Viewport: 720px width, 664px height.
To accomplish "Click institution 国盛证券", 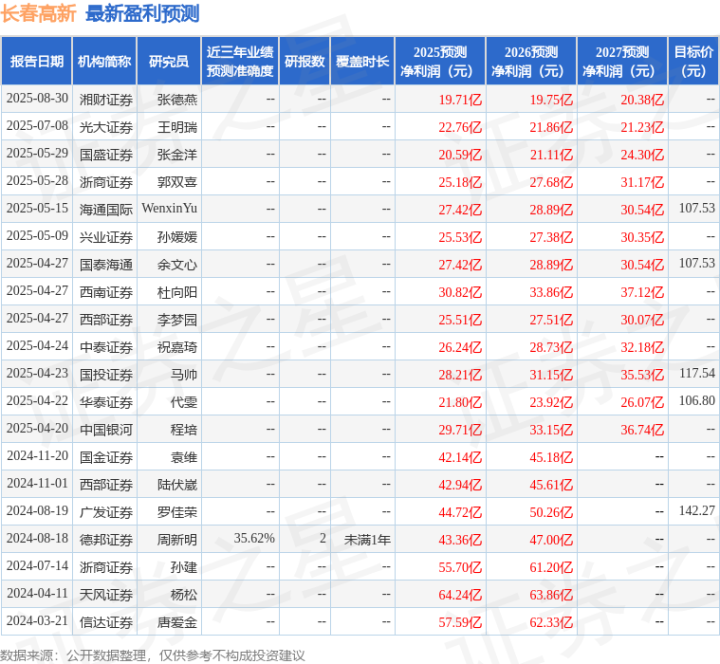I will click(106, 155).
